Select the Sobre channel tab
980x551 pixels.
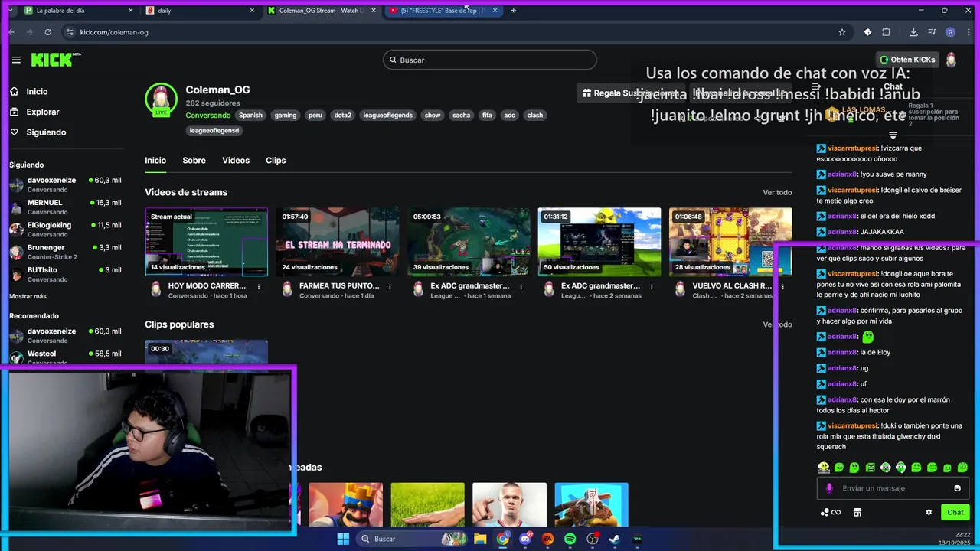[194, 161]
